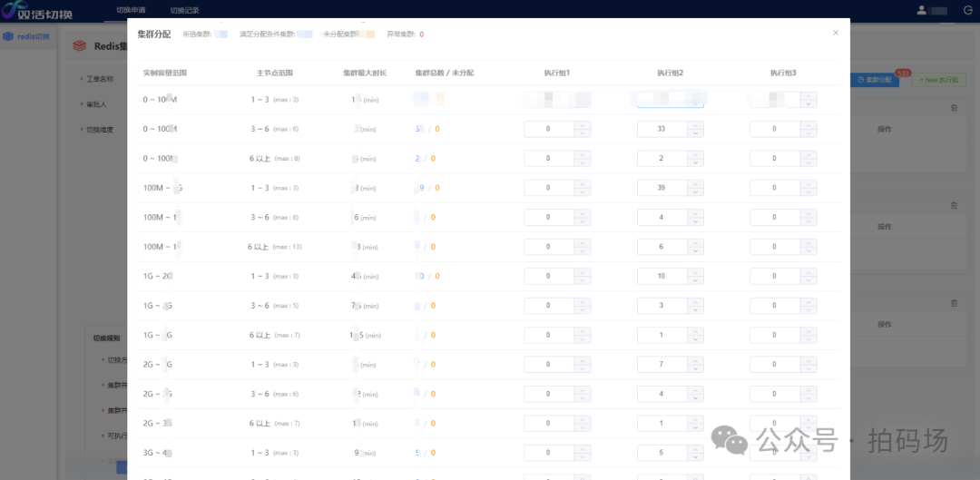Click the "6 以上 (max : 13)" cell
The height and width of the screenshot is (480, 980).
pos(274,247)
